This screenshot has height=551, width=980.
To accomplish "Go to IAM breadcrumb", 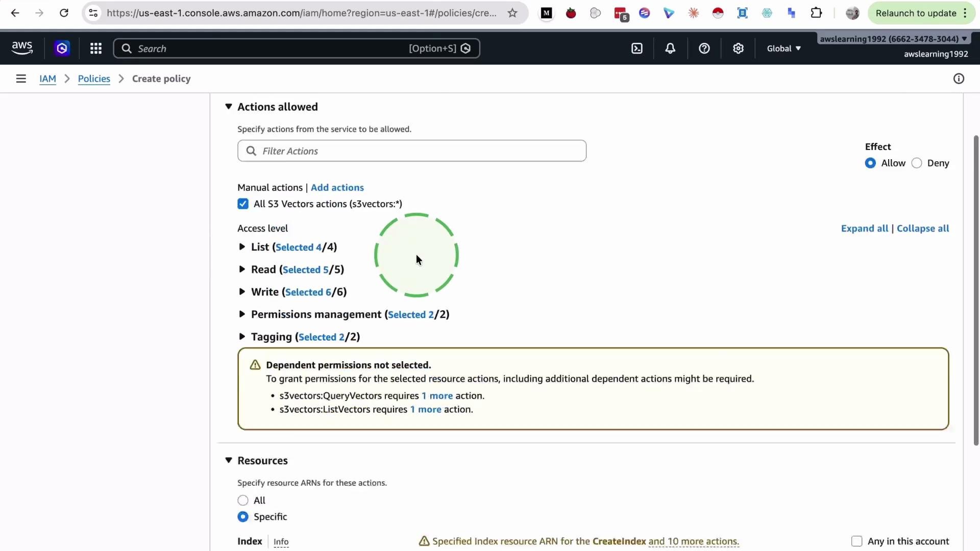I will click(x=47, y=79).
